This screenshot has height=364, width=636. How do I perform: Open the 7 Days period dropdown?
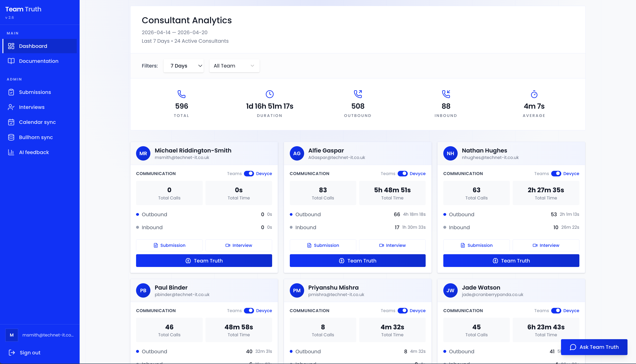click(x=184, y=66)
